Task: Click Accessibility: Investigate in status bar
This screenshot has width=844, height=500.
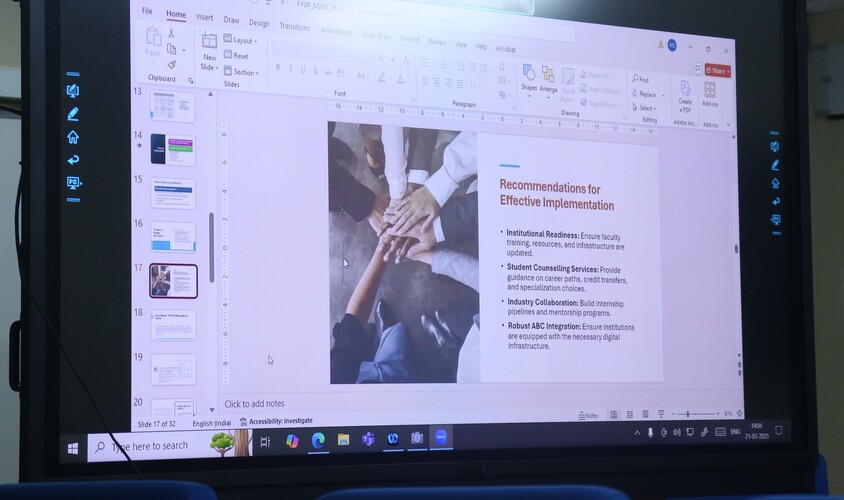Action: (x=276, y=421)
